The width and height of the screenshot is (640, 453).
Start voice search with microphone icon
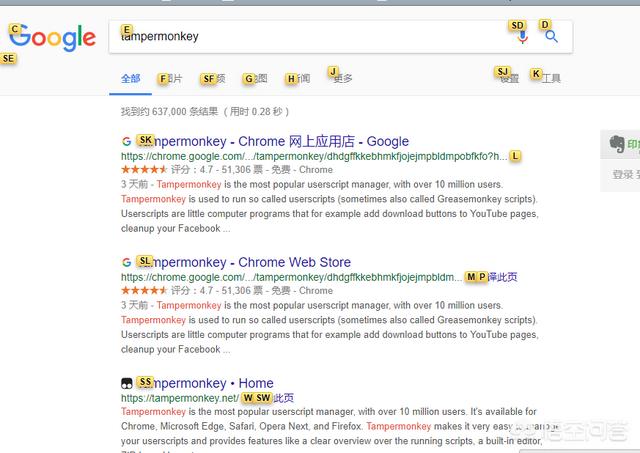tap(522, 38)
